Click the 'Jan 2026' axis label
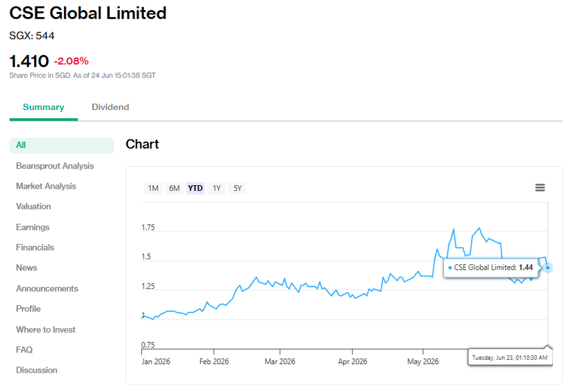Viewport: 568px width, 392px height. pos(156,361)
